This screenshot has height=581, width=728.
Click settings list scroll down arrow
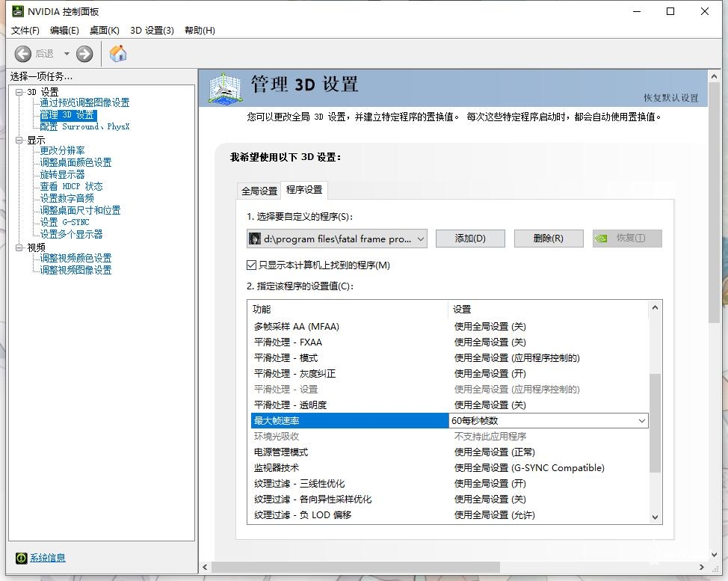655,517
